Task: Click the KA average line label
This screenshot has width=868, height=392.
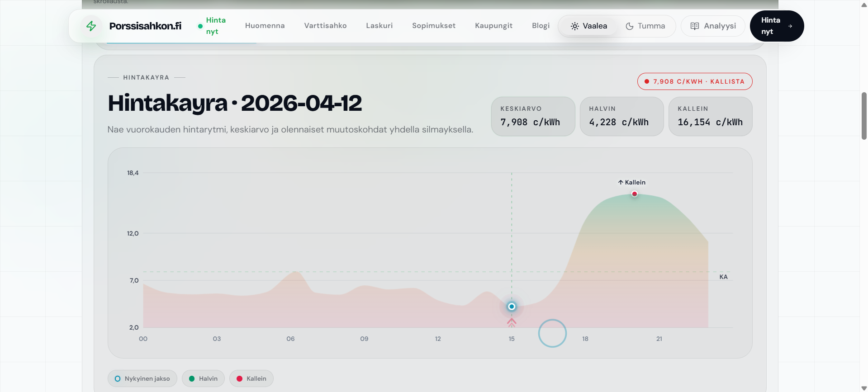Action: click(x=724, y=277)
